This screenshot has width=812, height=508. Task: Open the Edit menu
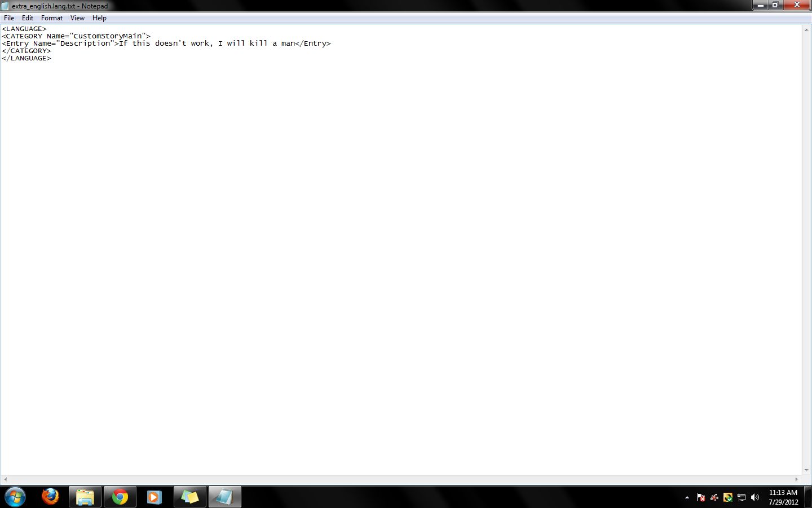[x=28, y=18]
